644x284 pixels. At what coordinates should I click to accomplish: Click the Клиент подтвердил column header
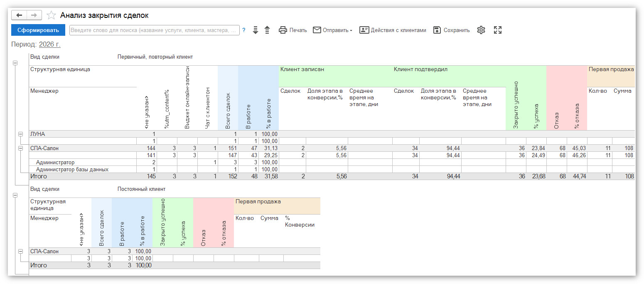420,69
